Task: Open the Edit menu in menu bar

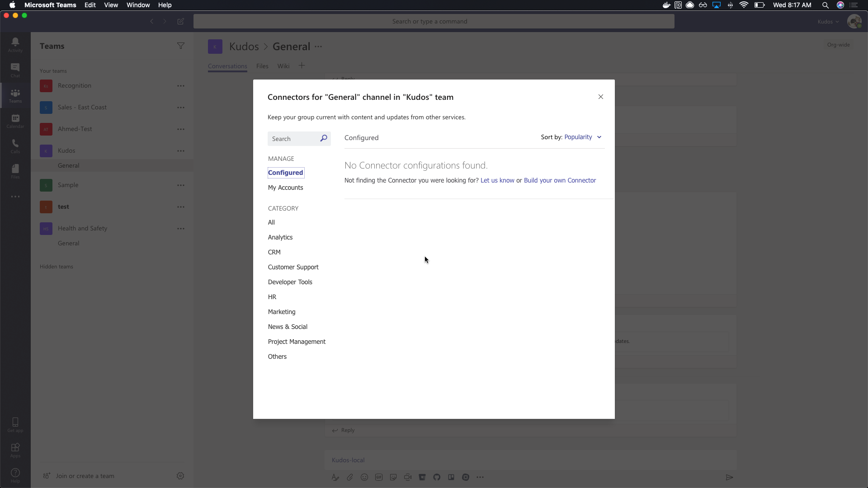Action: pos(90,5)
